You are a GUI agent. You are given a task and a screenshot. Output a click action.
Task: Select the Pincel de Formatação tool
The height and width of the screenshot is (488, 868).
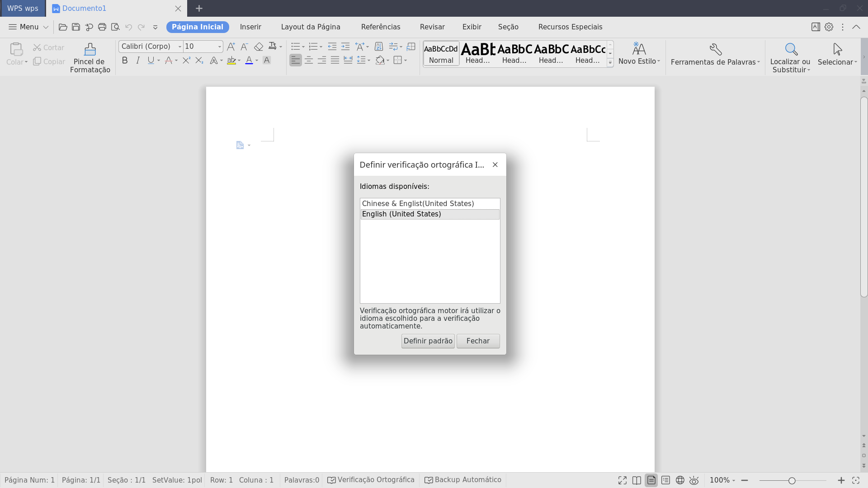(x=90, y=57)
